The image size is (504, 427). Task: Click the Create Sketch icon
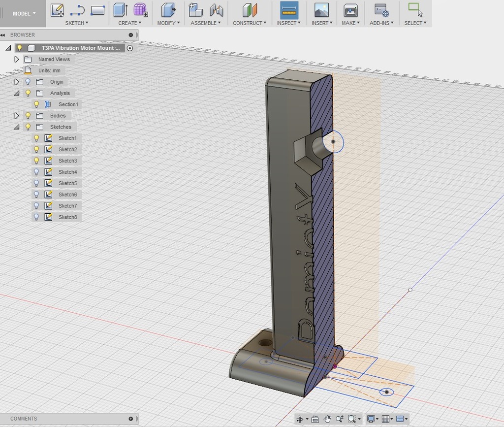[x=57, y=10]
